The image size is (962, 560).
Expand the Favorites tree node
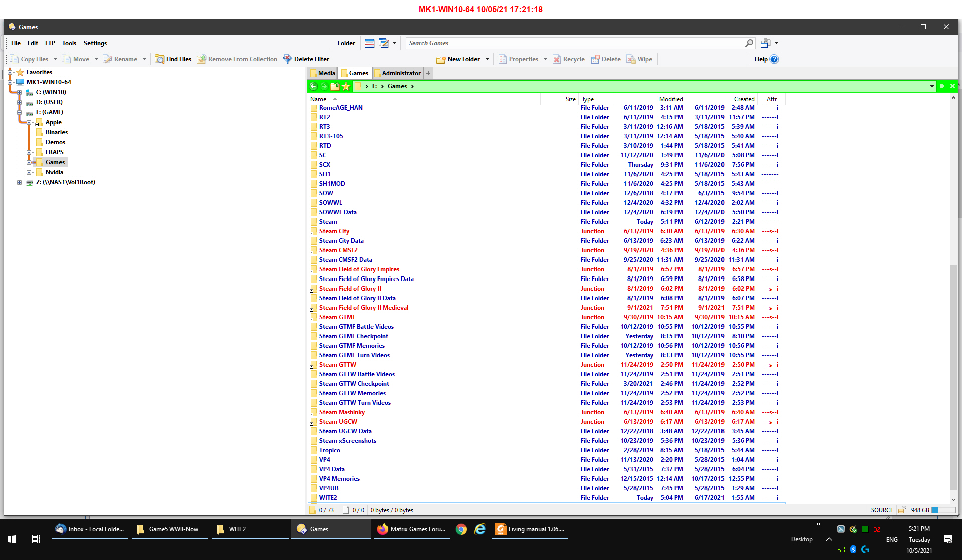(x=10, y=72)
